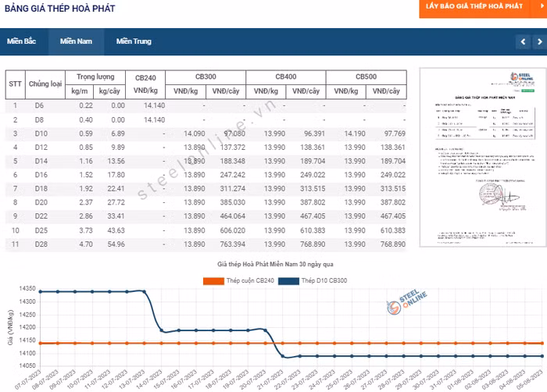
Task: Click y-axis value label 14350
Action: (27, 289)
